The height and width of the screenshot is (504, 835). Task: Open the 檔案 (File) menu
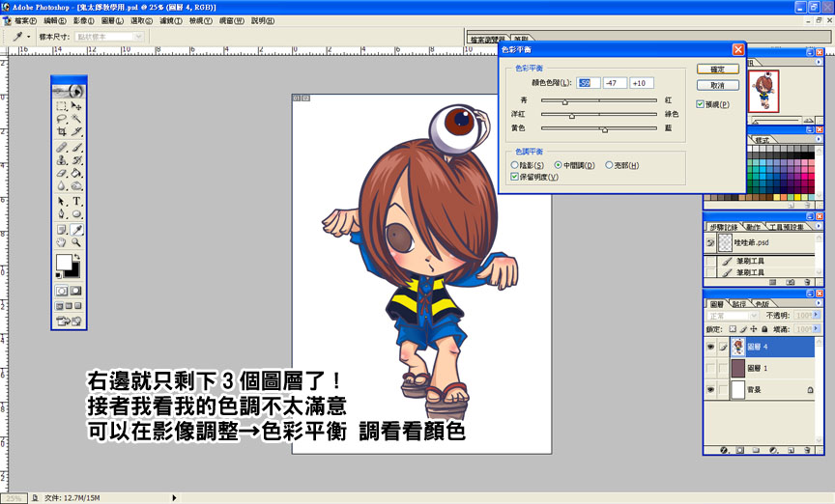coord(25,20)
